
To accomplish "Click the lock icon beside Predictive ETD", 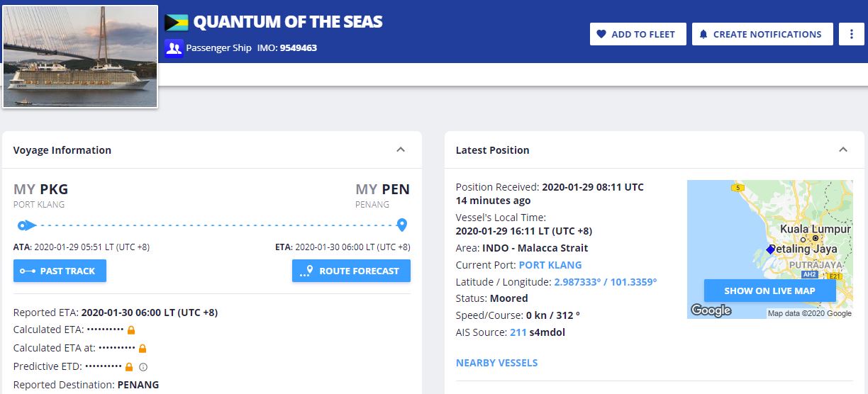I will click(x=129, y=367).
